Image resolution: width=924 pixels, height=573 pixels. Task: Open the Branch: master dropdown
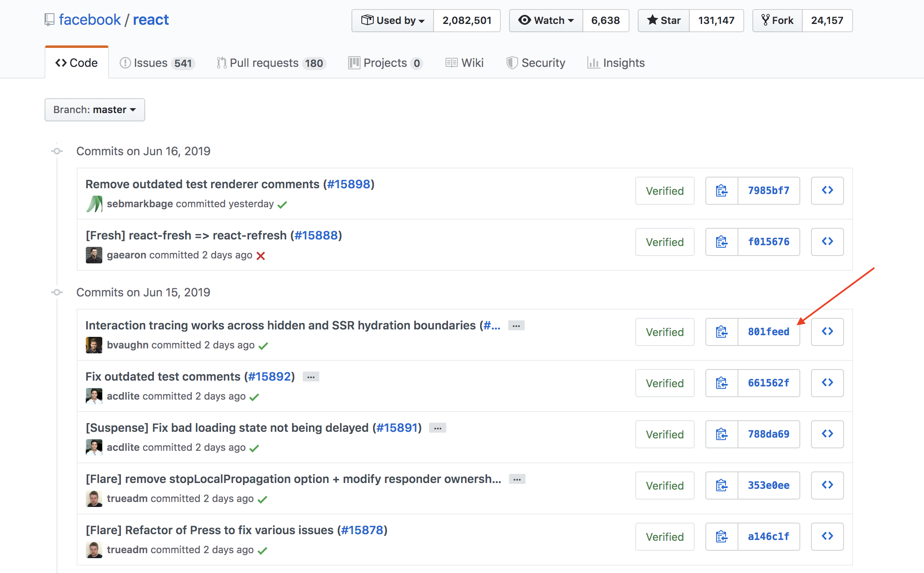pos(94,110)
